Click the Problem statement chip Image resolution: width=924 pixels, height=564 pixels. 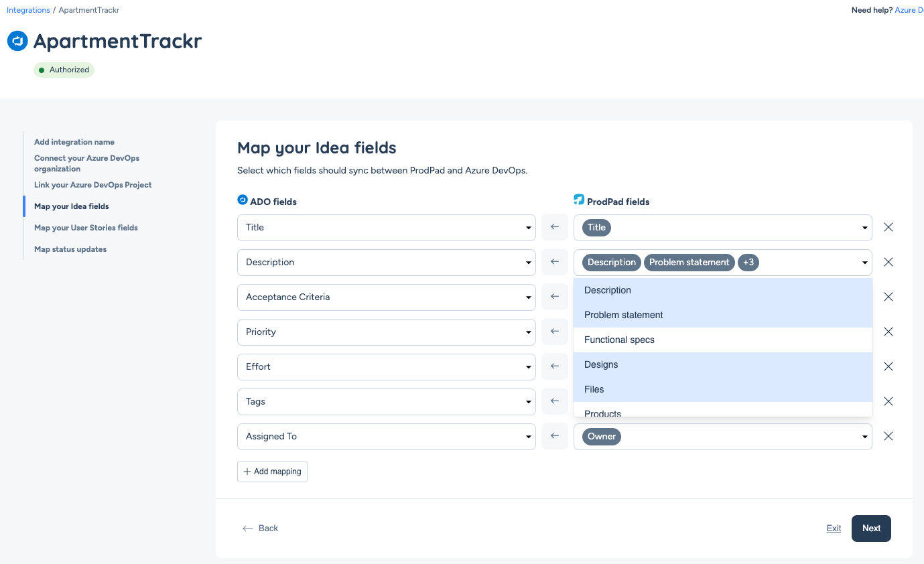click(689, 263)
